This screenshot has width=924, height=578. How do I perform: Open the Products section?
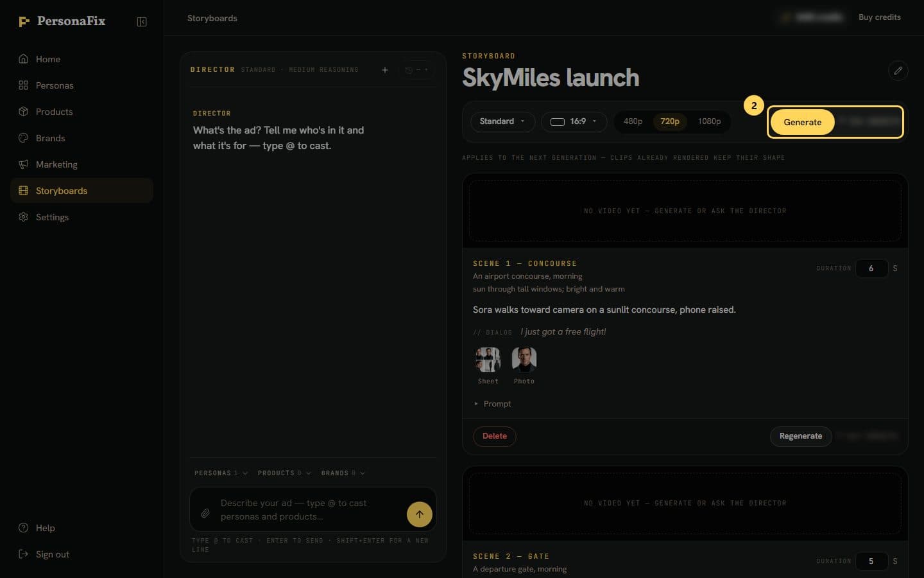point(81,112)
